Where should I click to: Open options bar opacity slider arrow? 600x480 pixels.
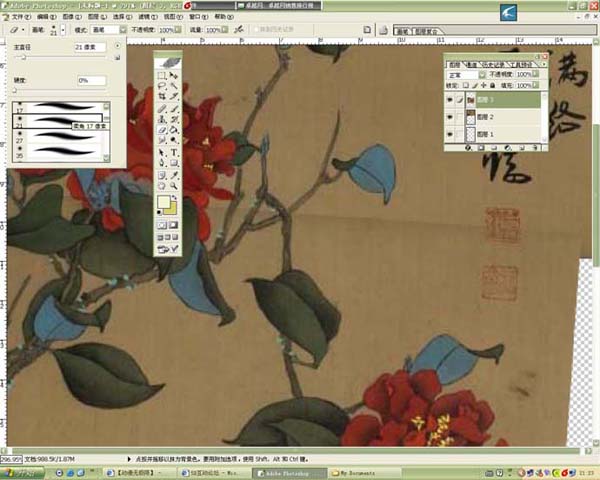pos(178,29)
